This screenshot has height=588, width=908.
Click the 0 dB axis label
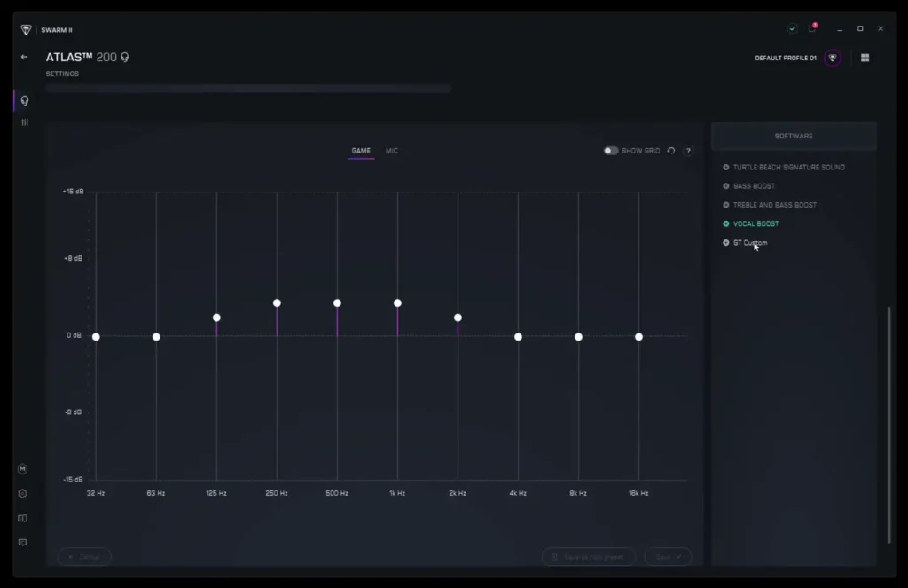coord(74,335)
